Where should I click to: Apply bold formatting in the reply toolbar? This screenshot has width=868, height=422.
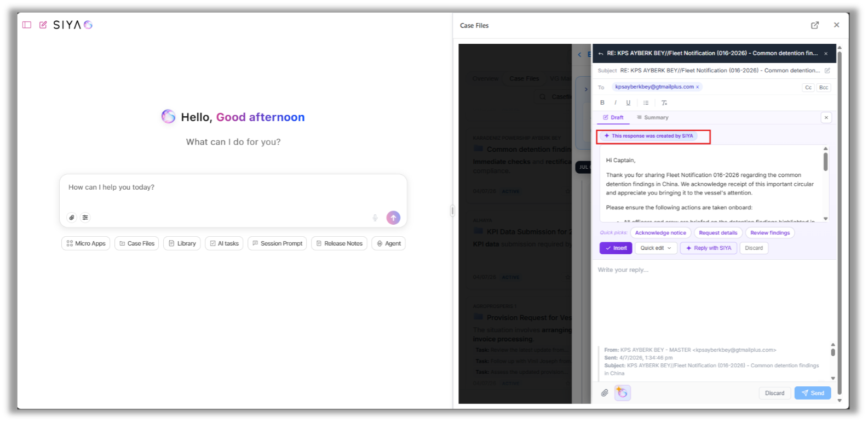point(602,102)
